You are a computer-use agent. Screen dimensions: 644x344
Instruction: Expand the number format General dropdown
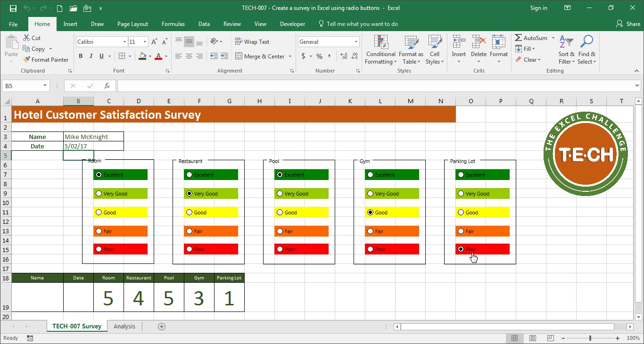tap(356, 42)
